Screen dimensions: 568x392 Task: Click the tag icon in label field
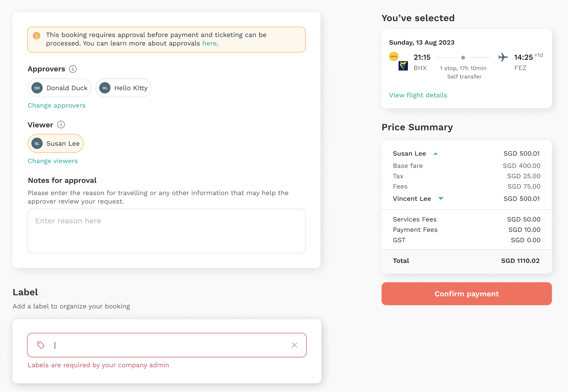pyautogui.click(x=41, y=345)
